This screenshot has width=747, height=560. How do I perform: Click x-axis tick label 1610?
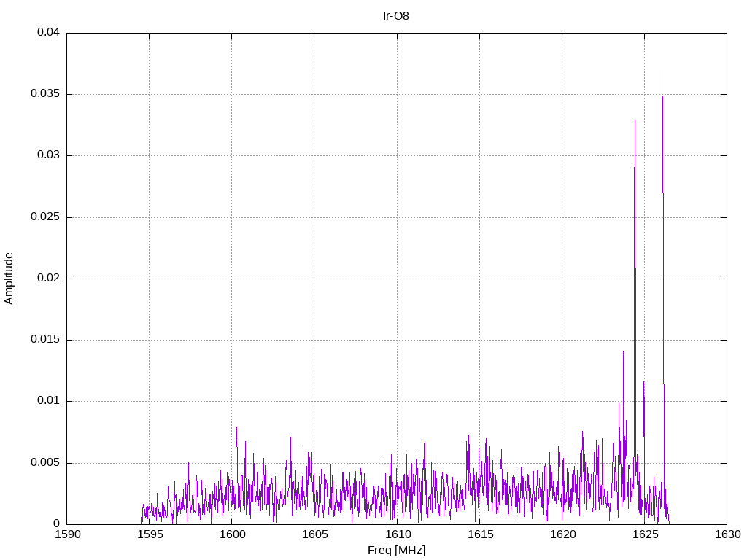point(398,534)
